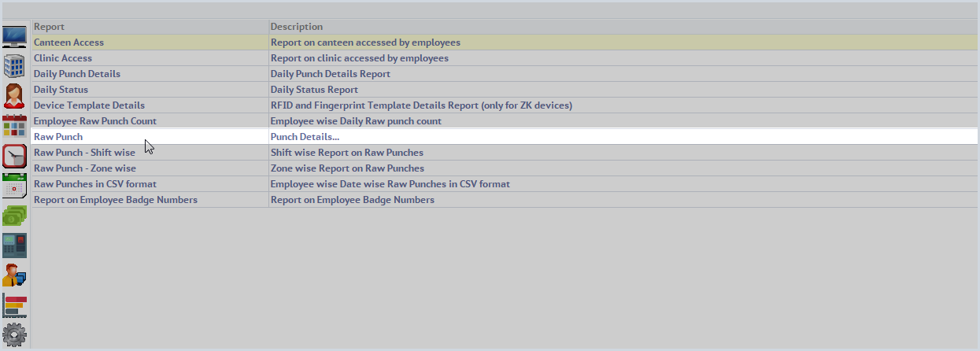
Task: Open the biometric device sidebar icon
Action: point(14,246)
